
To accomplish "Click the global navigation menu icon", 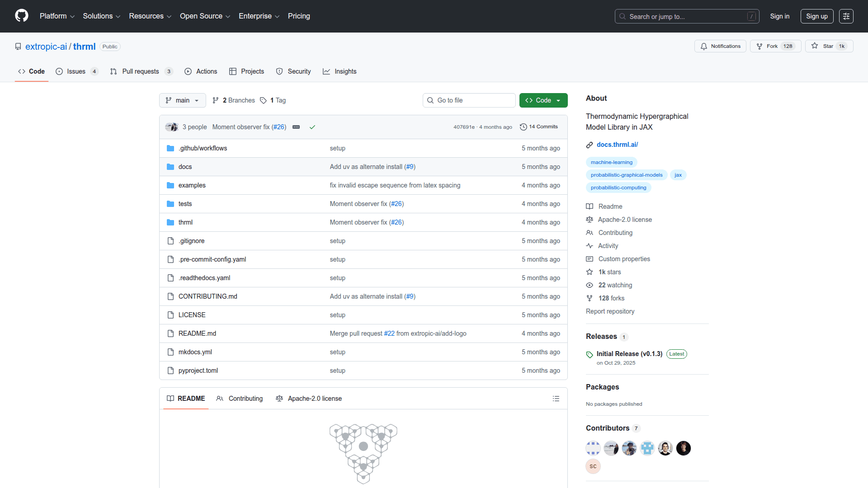I will 846,16.
